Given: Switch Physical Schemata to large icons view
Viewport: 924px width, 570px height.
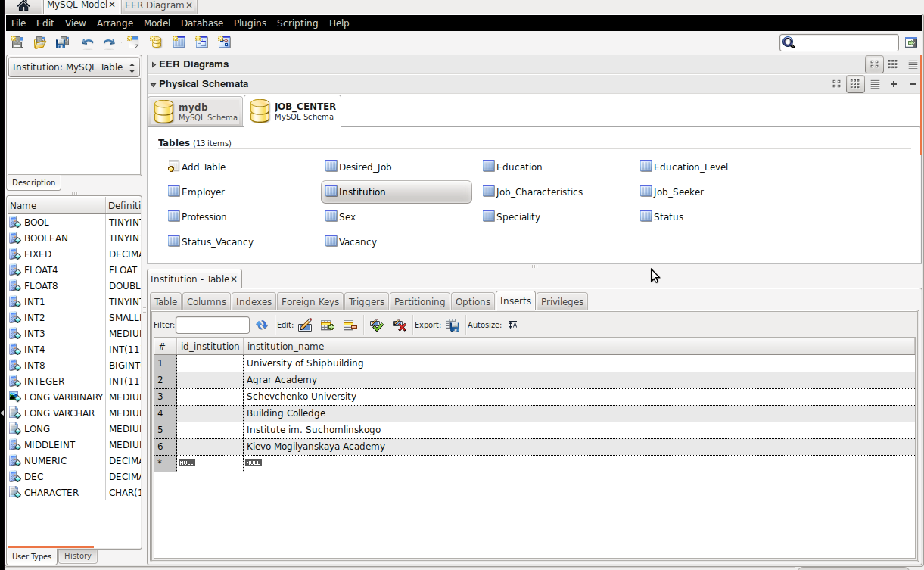Looking at the screenshot, I should click(x=836, y=84).
